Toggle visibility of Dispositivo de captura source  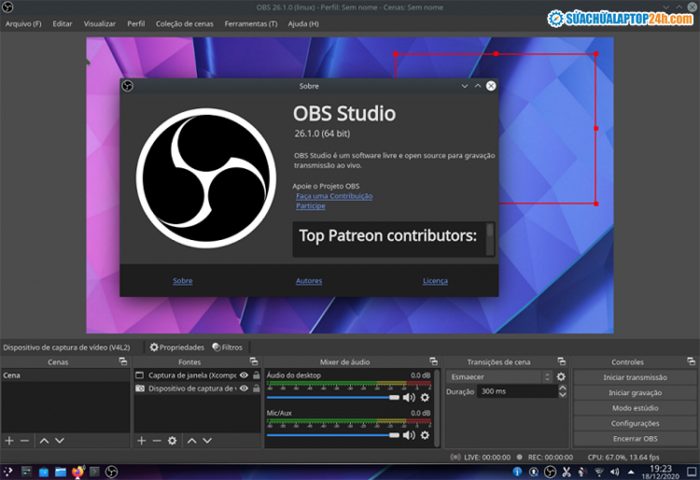[x=243, y=388]
